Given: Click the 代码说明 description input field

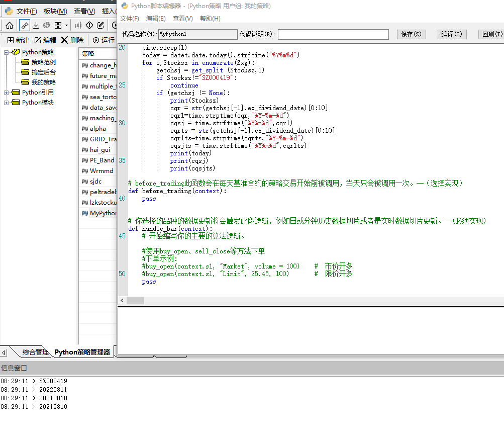Looking at the screenshot, I should (x=333, y=34).
